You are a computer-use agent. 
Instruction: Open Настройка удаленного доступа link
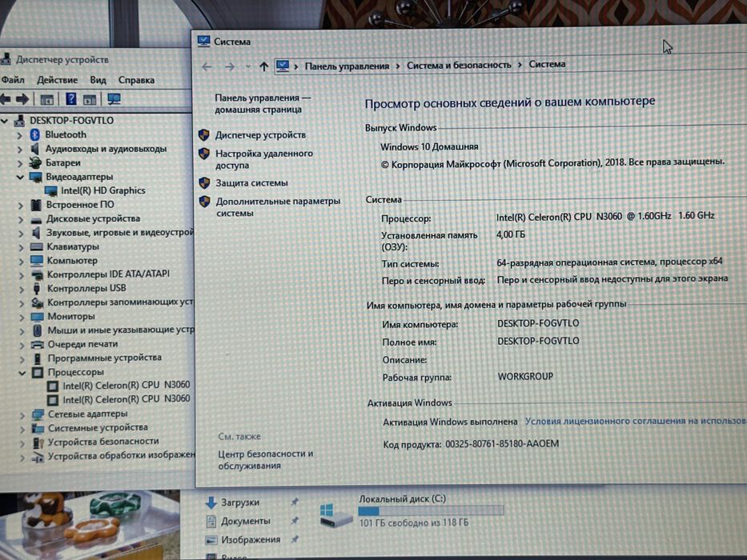click(264, 159)
